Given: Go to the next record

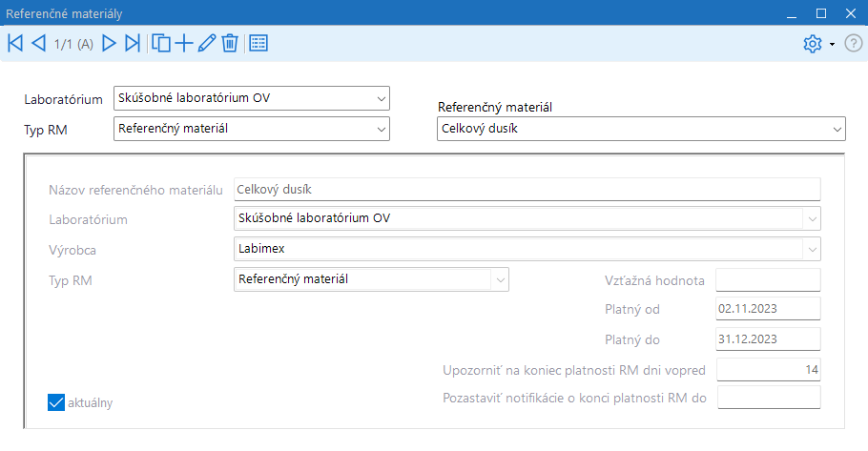Looking at the screenshot, I should click(x=109, y=43).
